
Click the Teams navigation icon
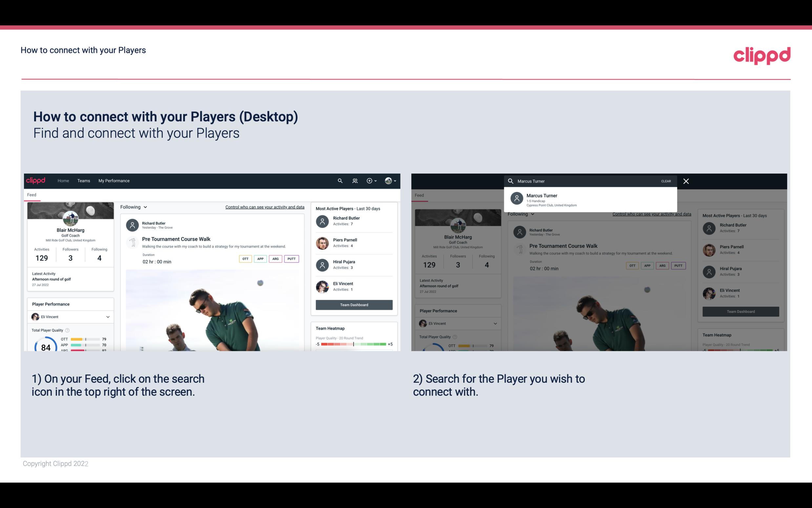(84, 180)
